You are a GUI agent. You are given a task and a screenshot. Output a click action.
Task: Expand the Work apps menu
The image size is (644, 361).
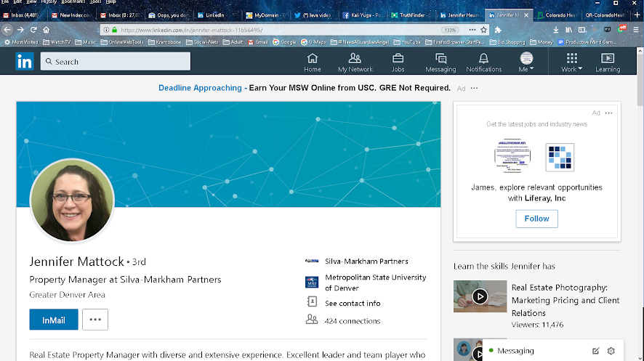[x=572, y=62]
